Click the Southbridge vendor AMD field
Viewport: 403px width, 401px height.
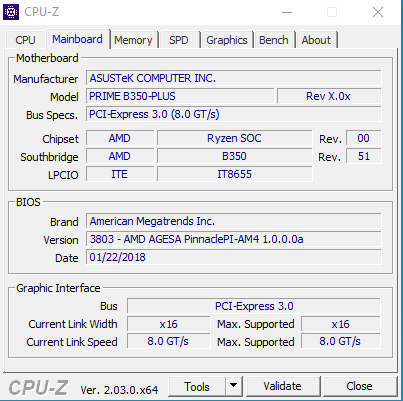pyautogui.click(x=120, y=156)
